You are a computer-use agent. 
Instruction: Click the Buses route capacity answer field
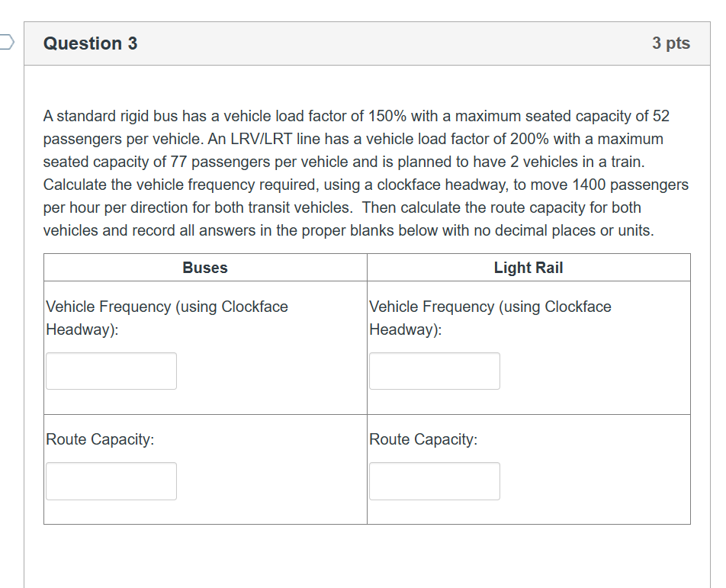pos(111,481)
